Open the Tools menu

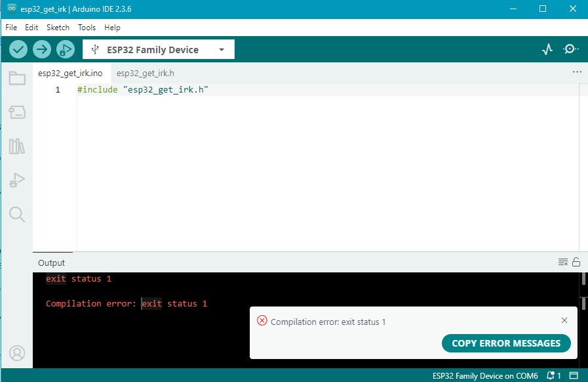pyautogui.click(x=87, y=28)
